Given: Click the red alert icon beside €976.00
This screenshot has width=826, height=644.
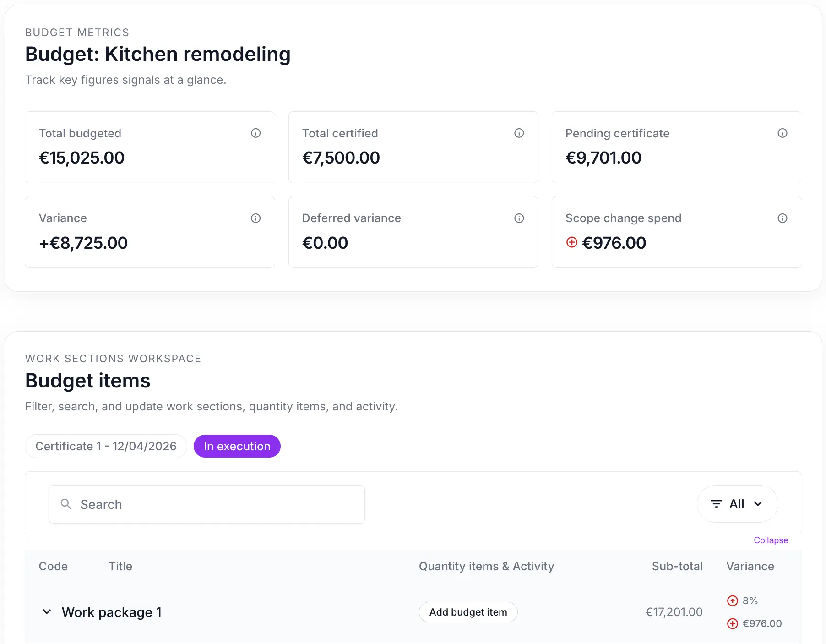Looking at the screenshot, I should tap(733, 623).
